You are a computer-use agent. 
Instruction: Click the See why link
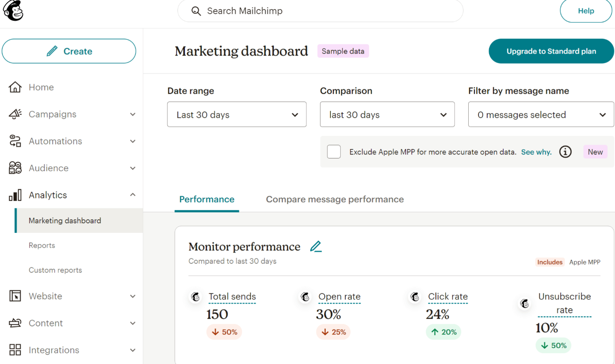pos(536,152)
